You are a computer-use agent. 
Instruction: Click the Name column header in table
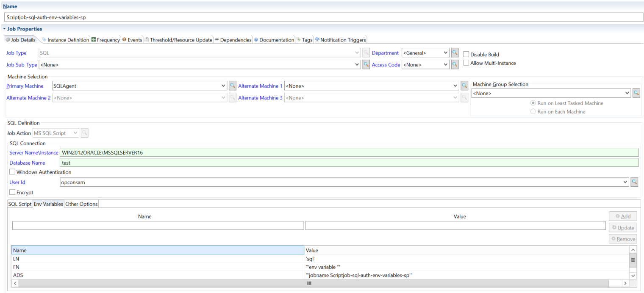point(158,250)
